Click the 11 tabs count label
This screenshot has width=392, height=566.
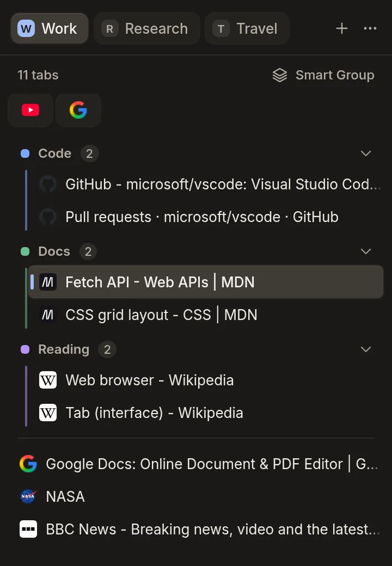[38, 75]
